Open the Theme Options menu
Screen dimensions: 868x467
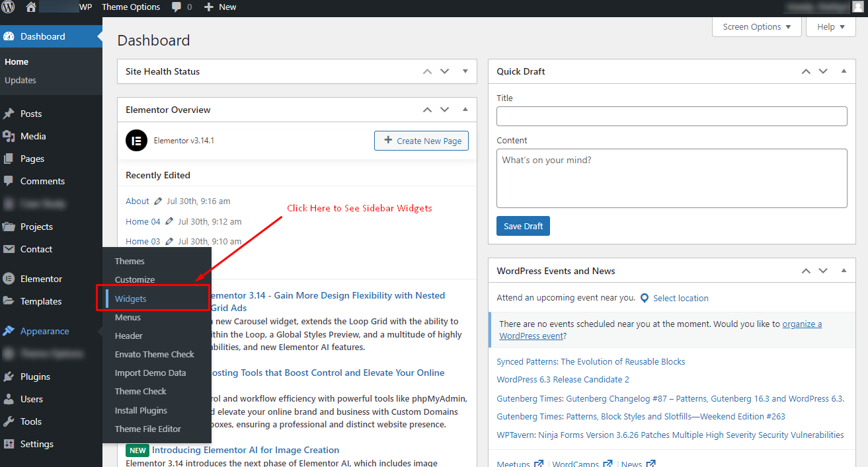pos(131,7)
